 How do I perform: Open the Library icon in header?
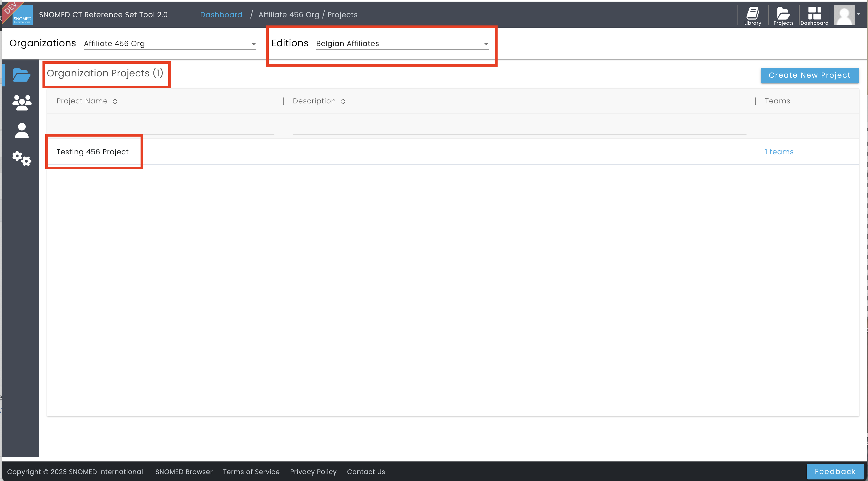click(752, 16)
